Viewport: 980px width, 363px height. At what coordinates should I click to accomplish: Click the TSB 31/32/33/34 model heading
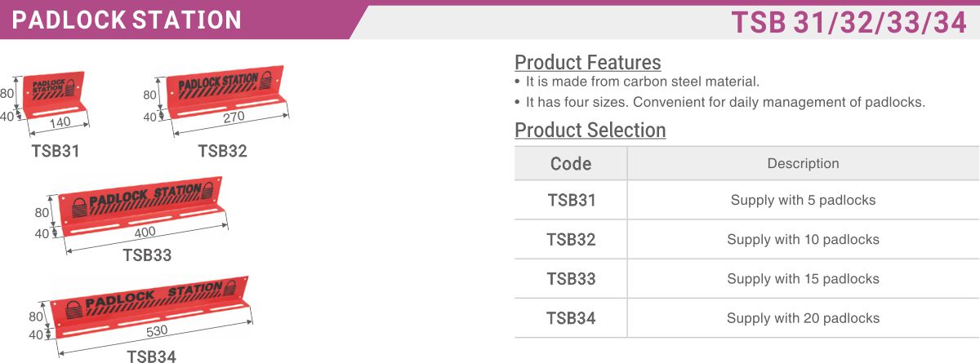[x=849, y=24]
